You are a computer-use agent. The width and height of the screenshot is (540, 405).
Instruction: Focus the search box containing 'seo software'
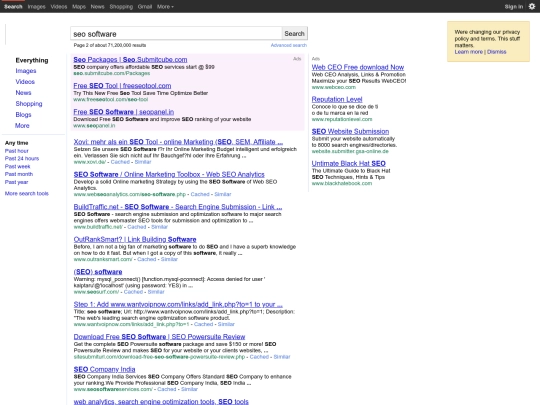(176, 33)
